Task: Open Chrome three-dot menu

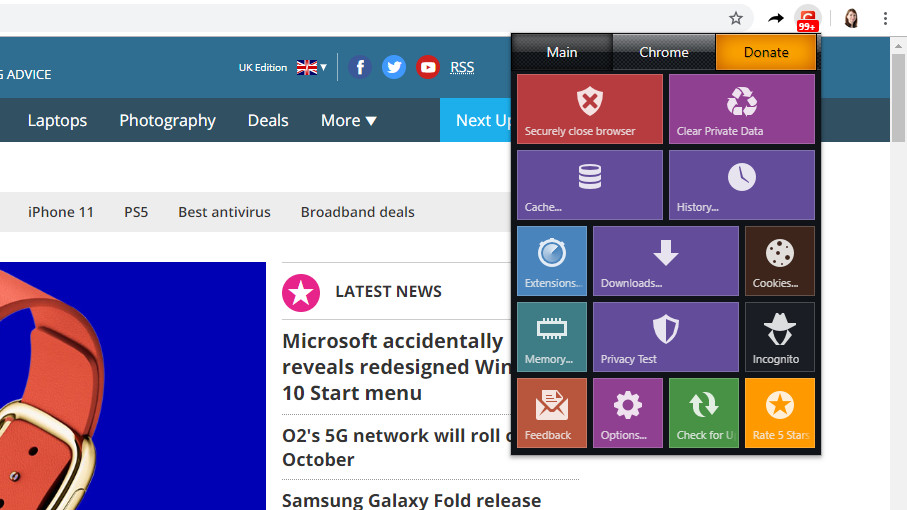Action: (885, 19)
